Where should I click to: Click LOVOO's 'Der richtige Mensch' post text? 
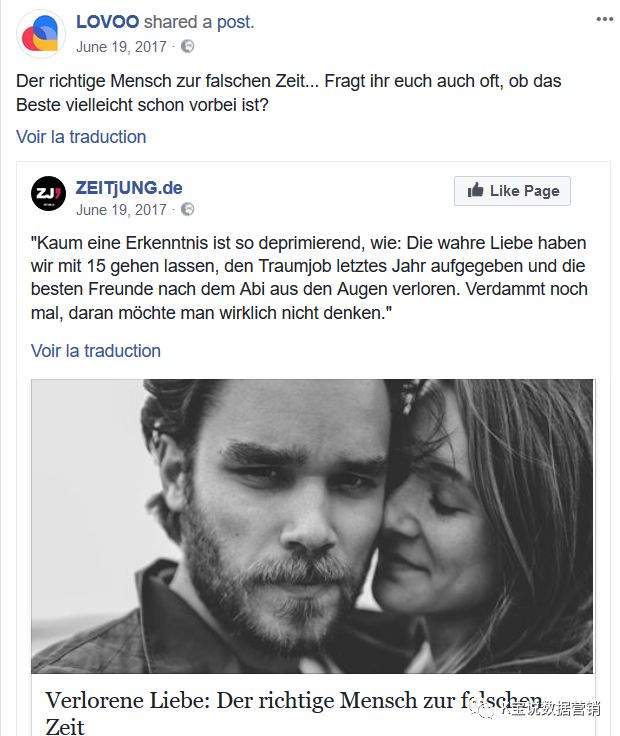coord(289,93)
